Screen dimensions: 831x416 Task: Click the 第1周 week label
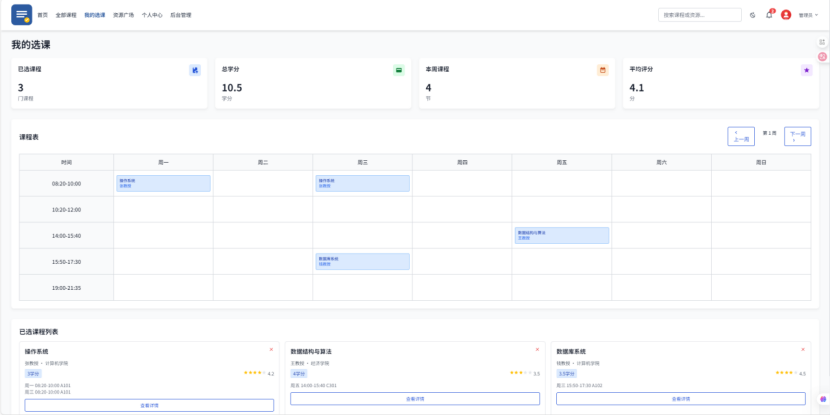point(770,133)
